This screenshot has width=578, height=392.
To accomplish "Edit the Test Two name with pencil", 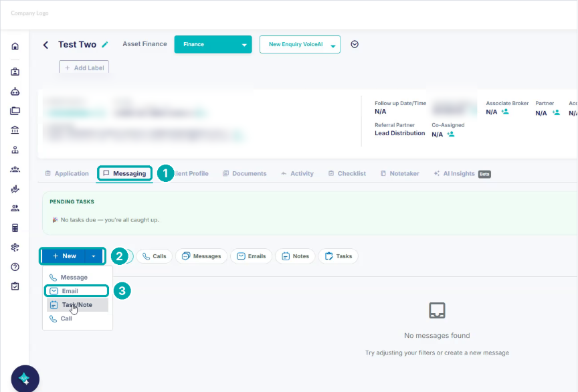I will [105, 45].
